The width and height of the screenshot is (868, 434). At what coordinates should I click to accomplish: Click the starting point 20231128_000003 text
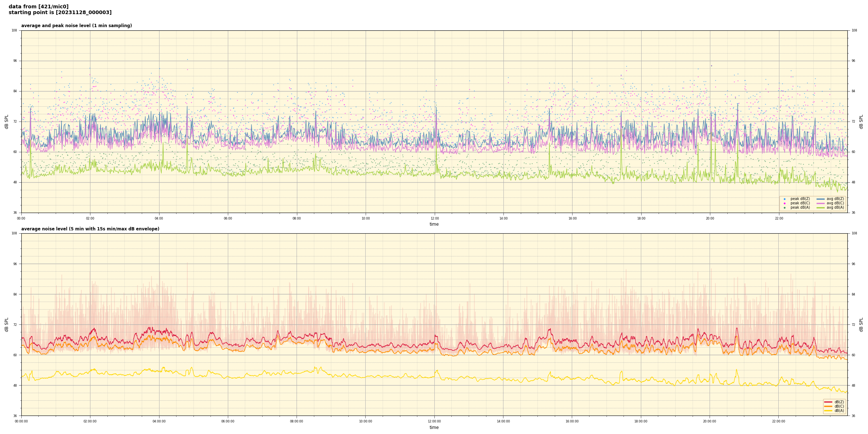[x=60, y=13]
